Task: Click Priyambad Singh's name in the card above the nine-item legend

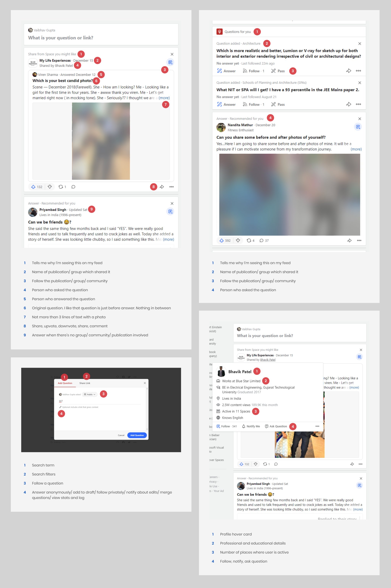Action: (53, 210)
